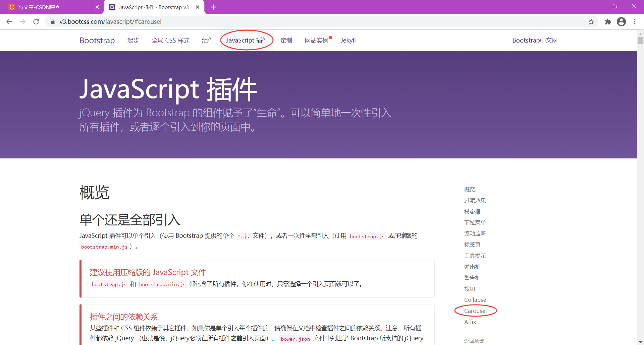Open the Chrome profile avatar icon
This screenshot has height=345, width=644.
click(x=621, y=22)
